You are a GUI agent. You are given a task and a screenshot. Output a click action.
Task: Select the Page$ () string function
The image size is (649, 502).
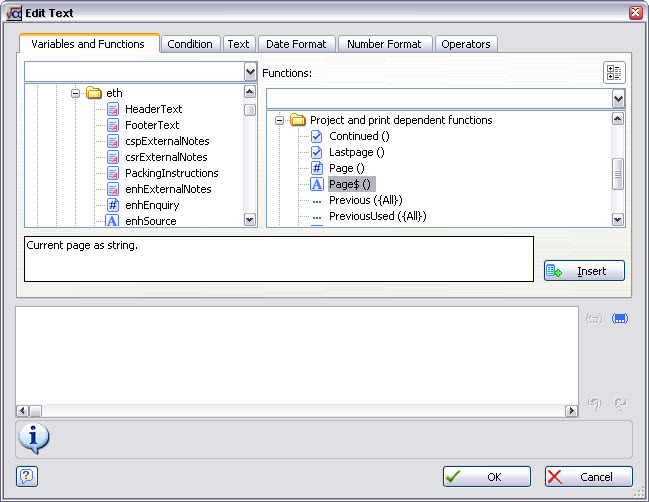coord(350,184)
